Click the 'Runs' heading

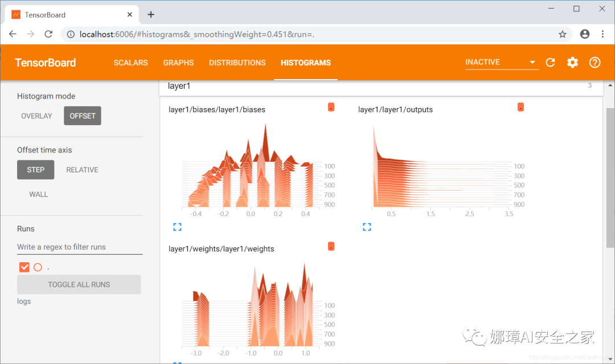[26, 229]
